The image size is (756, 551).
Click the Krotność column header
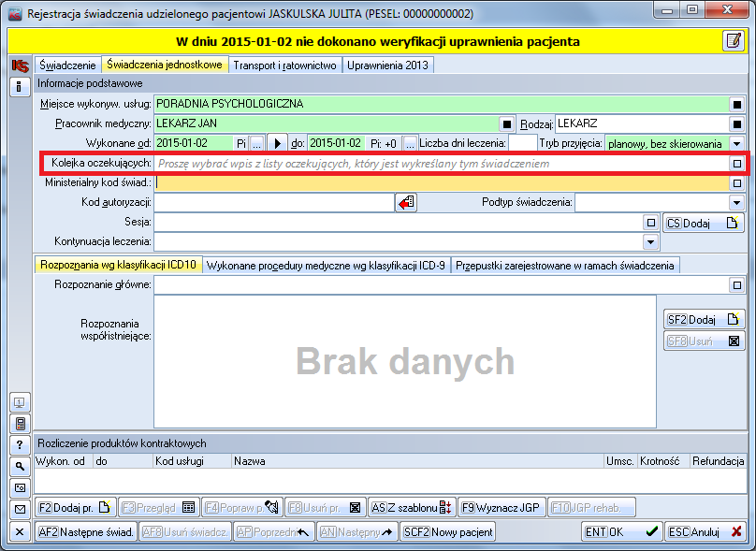point(663,461)
